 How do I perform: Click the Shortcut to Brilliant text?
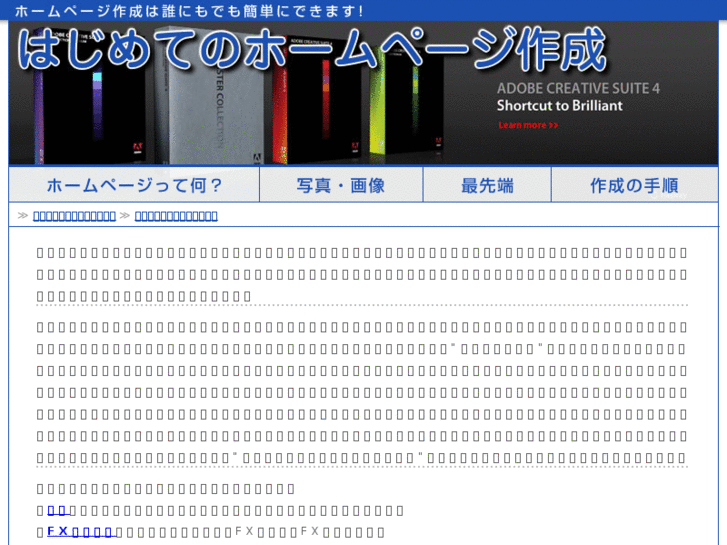(x=560, y=106)
